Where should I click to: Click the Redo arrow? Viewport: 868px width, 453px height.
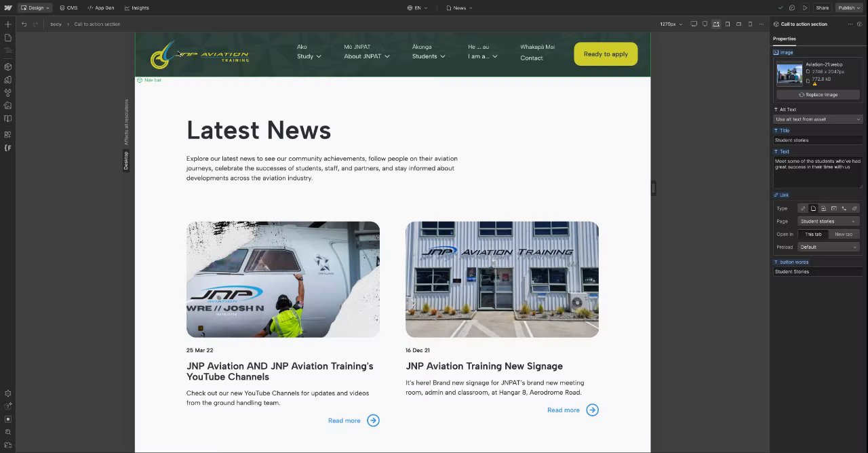[x=35, y=24]
